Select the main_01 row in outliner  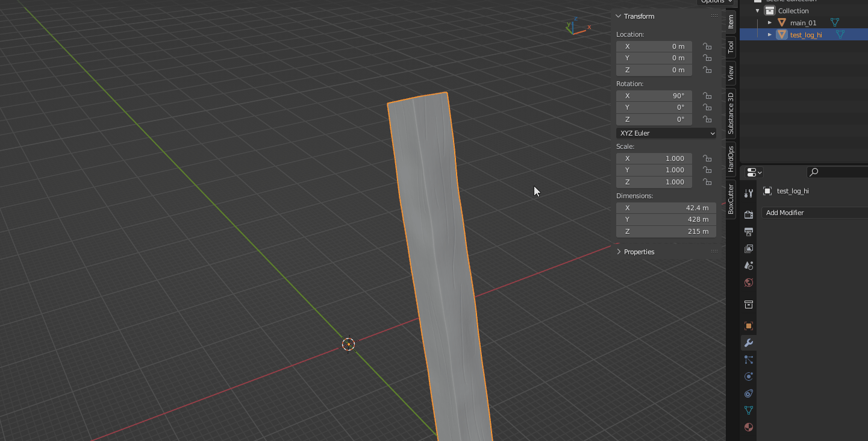[x=804, y=22]
